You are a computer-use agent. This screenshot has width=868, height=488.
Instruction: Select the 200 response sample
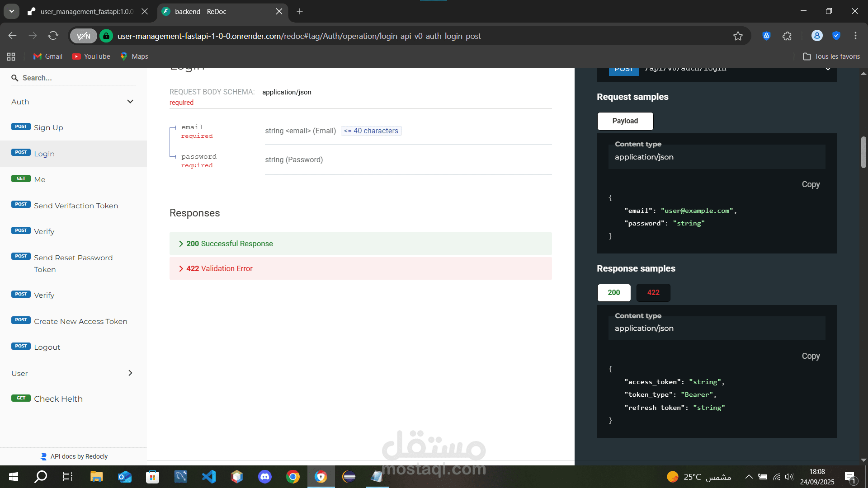click(613, 292)
